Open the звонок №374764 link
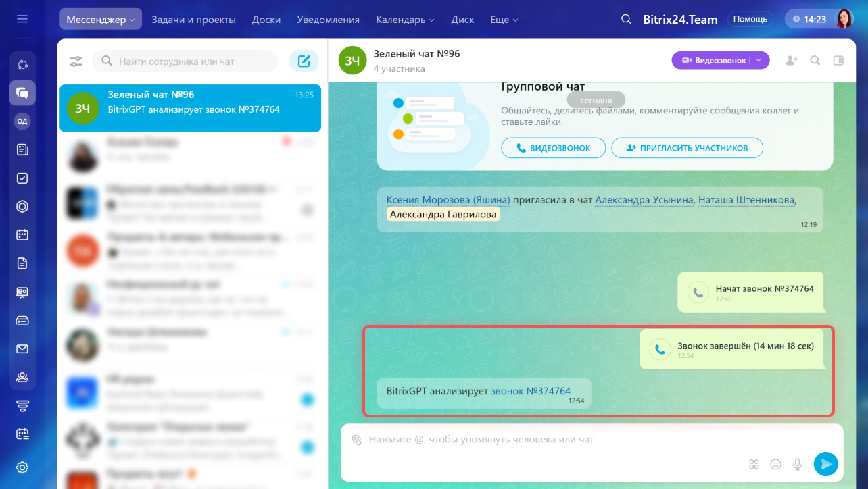Screen dimensions: 868x489 (531, 390)
